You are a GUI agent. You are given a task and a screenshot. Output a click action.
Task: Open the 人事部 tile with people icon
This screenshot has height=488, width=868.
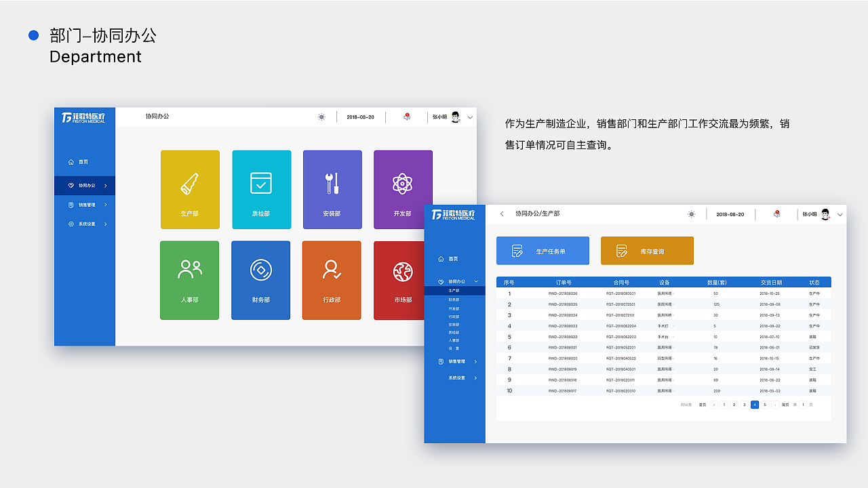pyautogui.click(x=190, y=280)
